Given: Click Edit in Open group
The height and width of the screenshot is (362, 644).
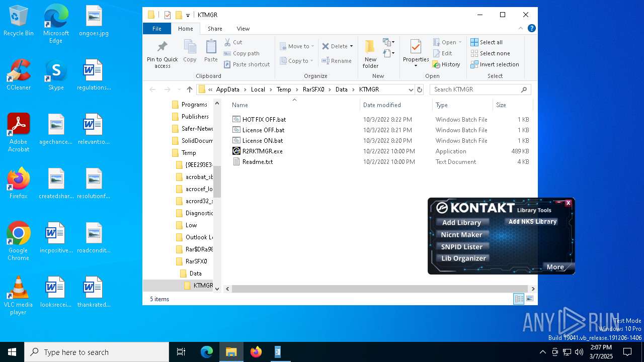Looking at the screenshot, I should (x=442, y=53).
